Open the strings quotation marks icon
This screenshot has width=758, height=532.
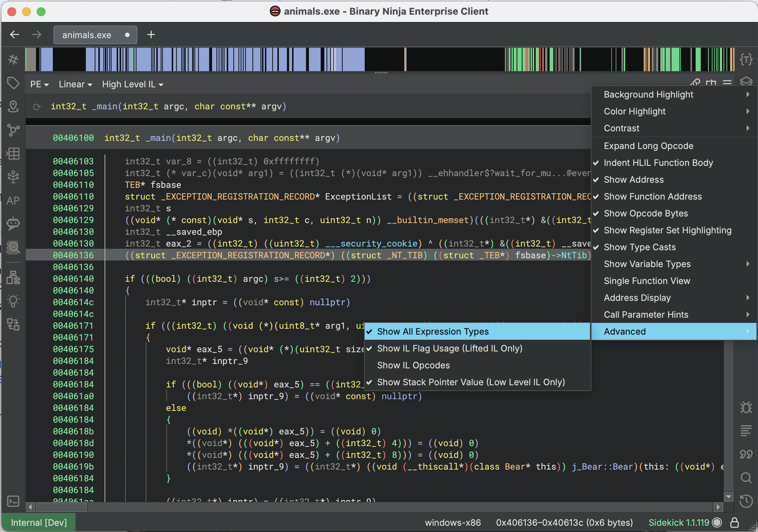click(746, 454)
